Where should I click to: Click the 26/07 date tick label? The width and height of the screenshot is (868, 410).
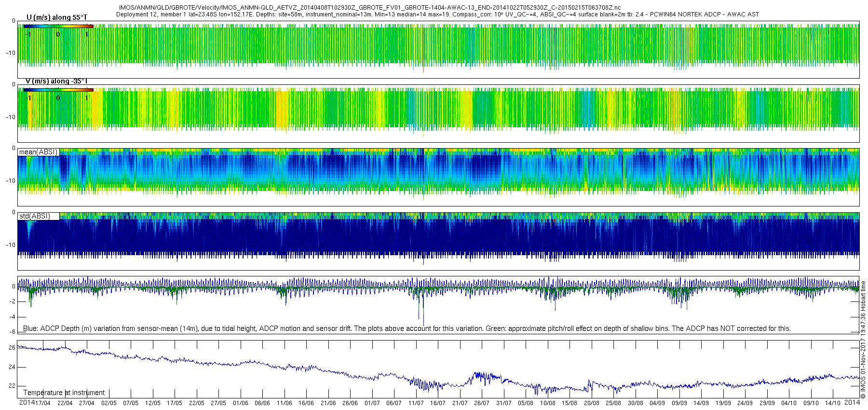(481, 403)
